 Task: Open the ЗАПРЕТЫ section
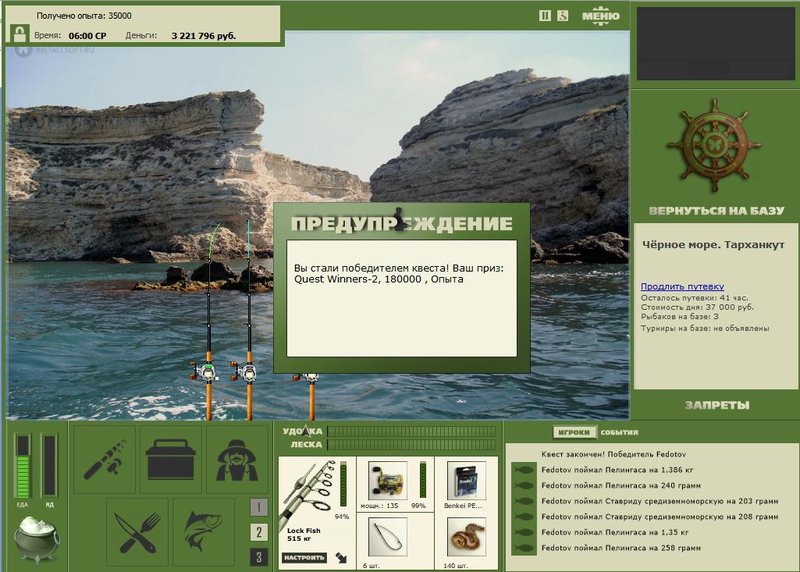717,405
